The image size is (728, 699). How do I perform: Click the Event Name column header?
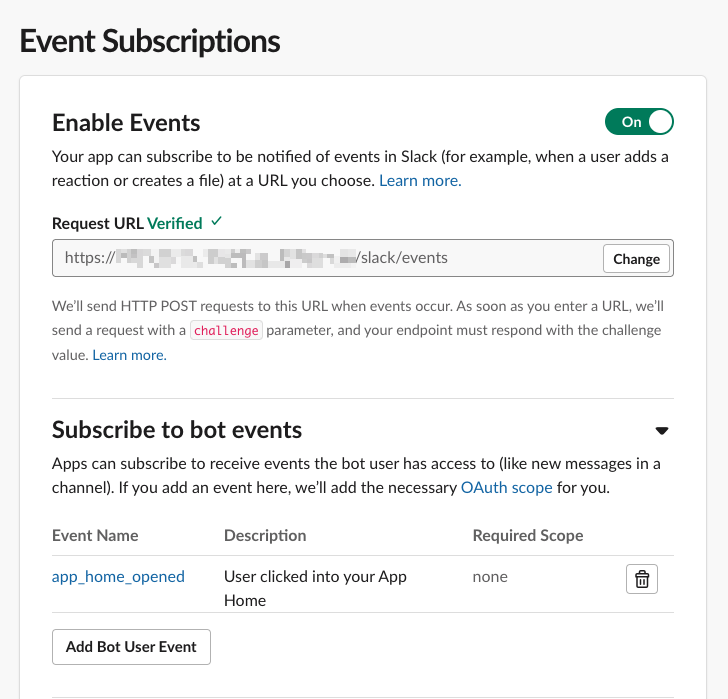pyautogui.click(x=95, y=535)
